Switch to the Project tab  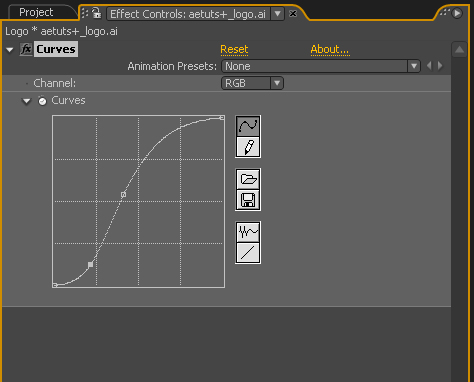[x=36, y=12]
